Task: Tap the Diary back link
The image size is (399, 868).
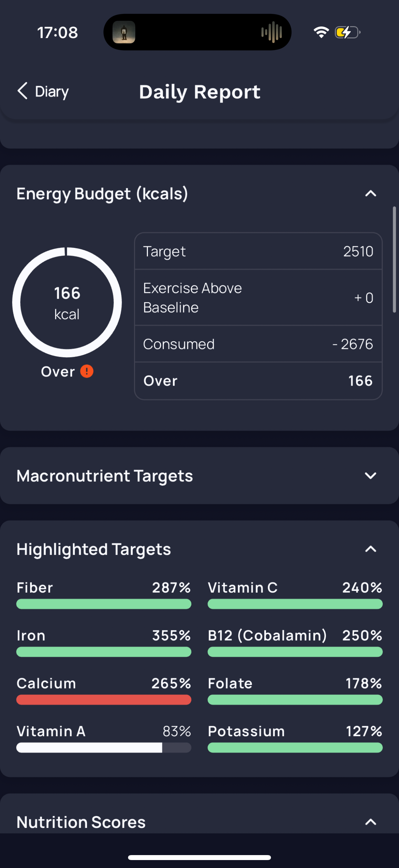Action: click(x=52, y=92)
